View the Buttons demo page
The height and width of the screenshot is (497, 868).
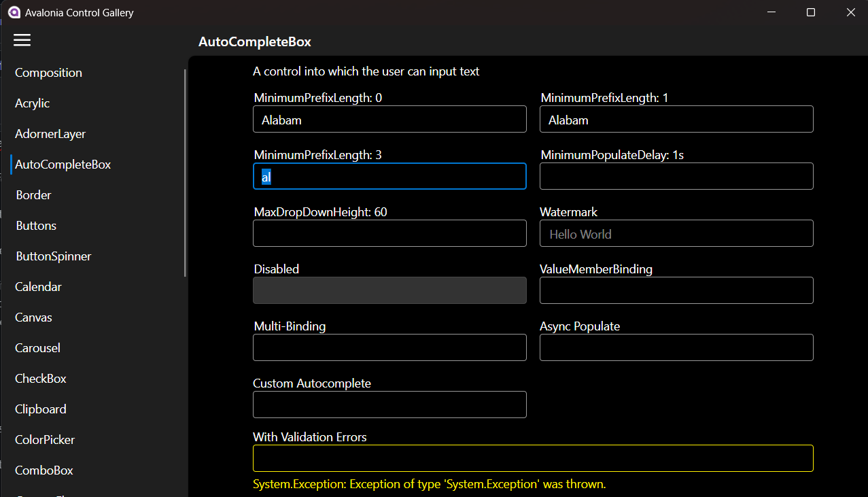(35, 225)
